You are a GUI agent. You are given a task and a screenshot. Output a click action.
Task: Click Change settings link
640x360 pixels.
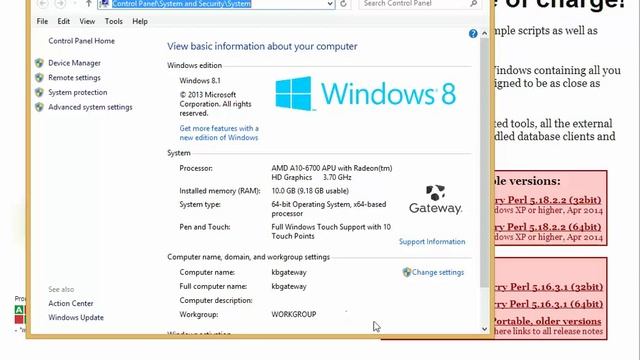click(438, 272)
